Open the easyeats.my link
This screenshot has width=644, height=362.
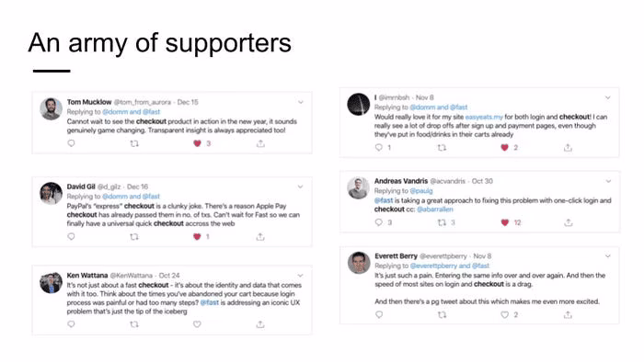coord(484,117)
